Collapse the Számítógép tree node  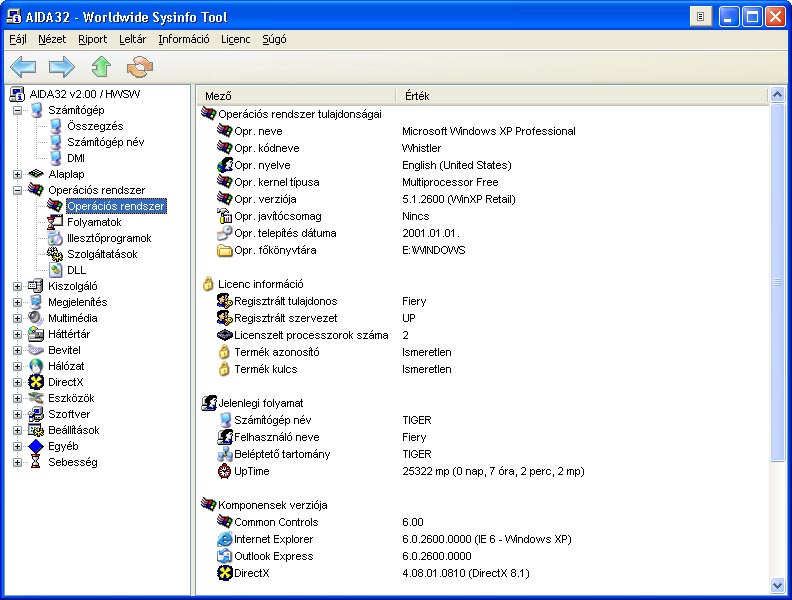coord(17,110)
